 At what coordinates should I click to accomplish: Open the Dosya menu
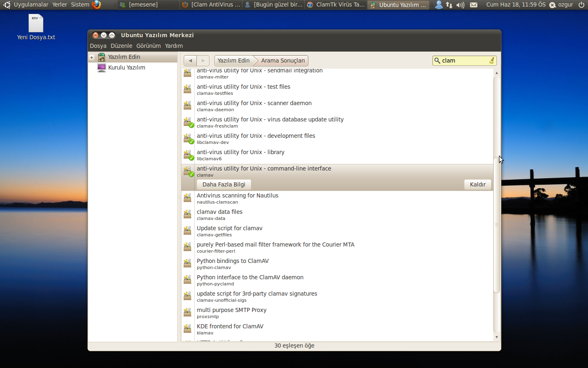click(98, 46)
